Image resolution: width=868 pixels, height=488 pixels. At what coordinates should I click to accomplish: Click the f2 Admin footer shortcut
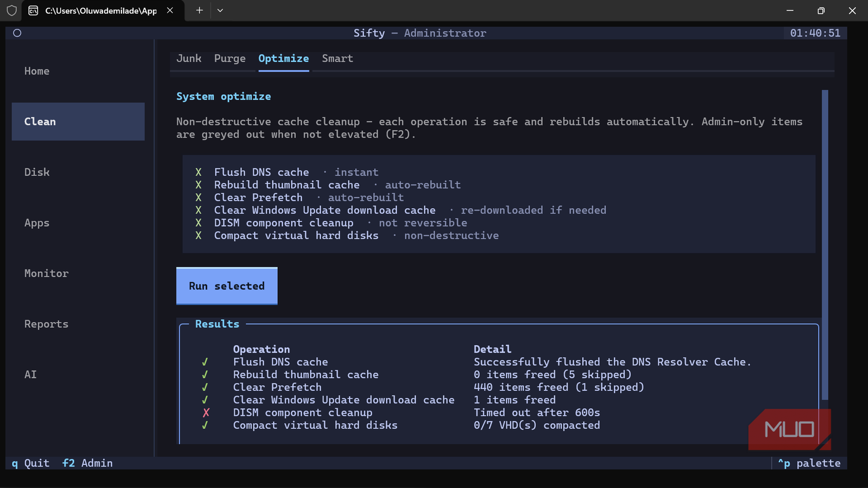(x=87, y=463)
